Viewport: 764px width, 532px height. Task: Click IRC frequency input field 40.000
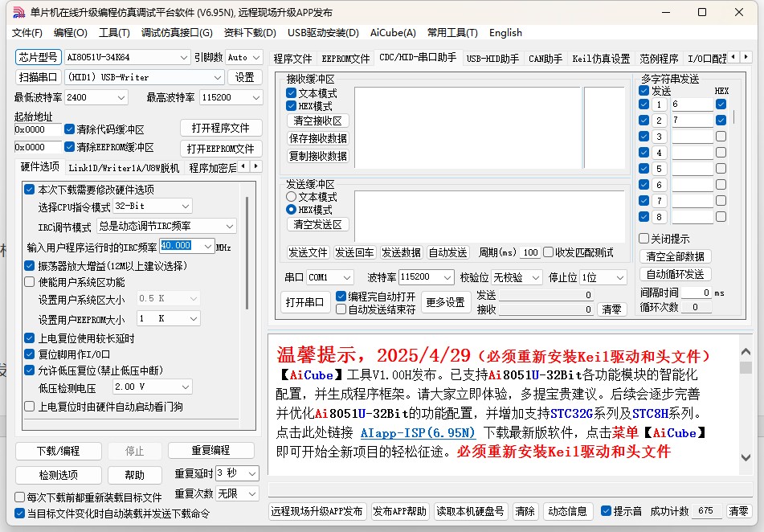click(x=182, y=246)
